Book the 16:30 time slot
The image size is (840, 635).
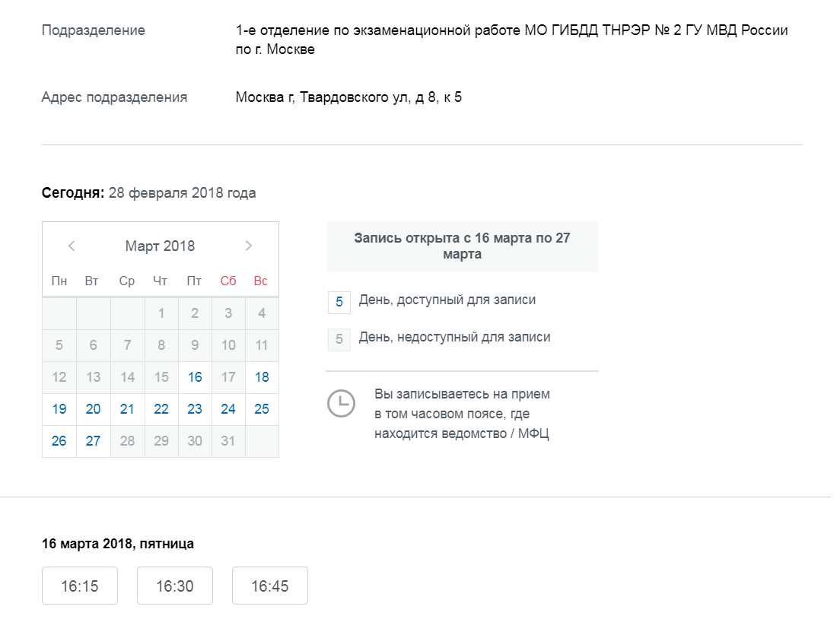[175, 586]
